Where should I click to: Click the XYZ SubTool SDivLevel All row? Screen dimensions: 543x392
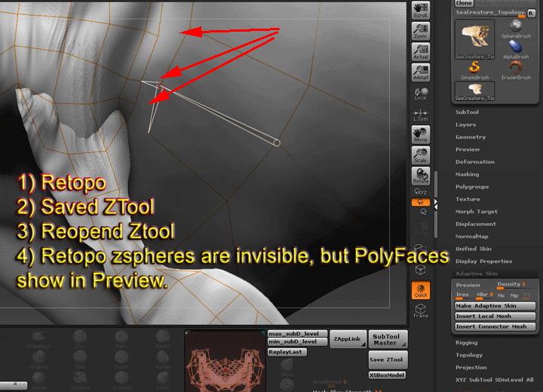(495, 380)
